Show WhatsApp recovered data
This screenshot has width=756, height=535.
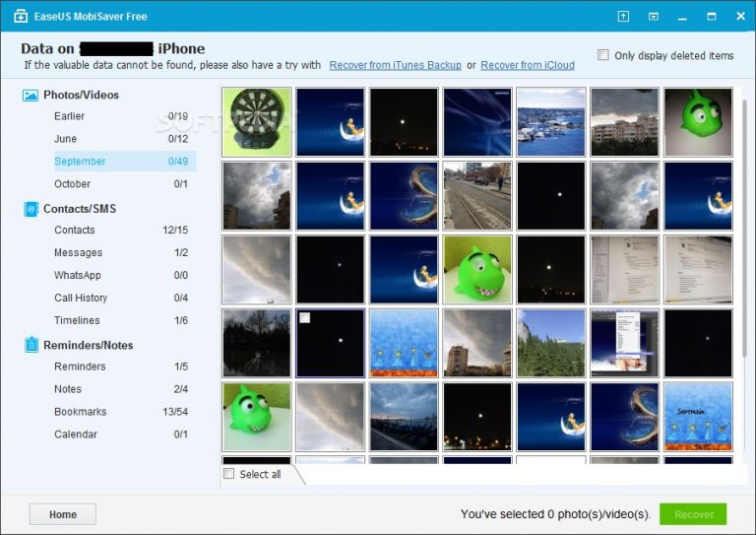pyautogui.click(x=77, y=275)
